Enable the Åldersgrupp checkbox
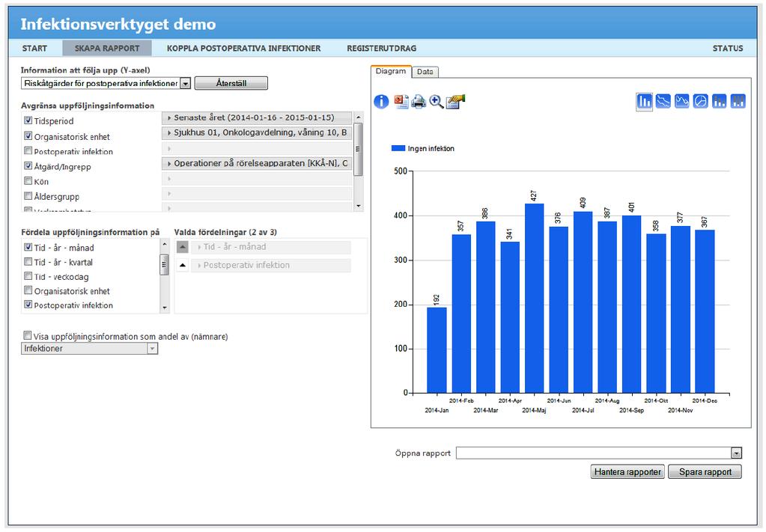The image size is (766, 532). [28, 196]
